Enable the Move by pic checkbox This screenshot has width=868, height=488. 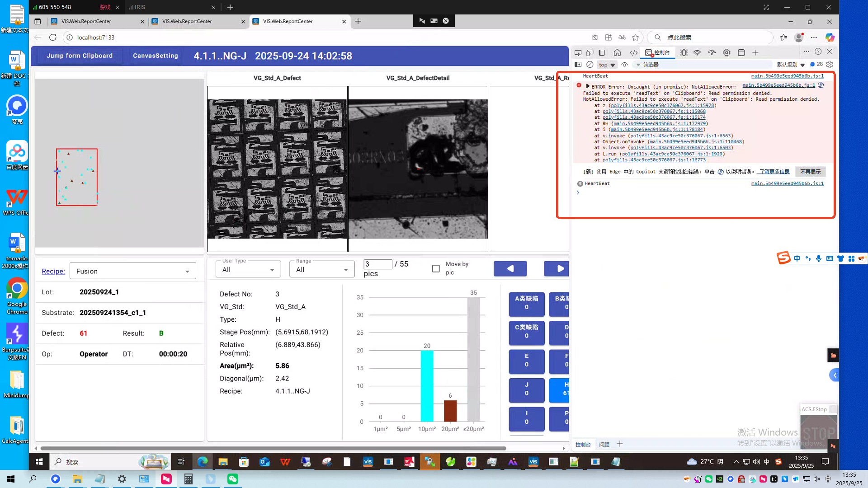click(x=436, y=268)
